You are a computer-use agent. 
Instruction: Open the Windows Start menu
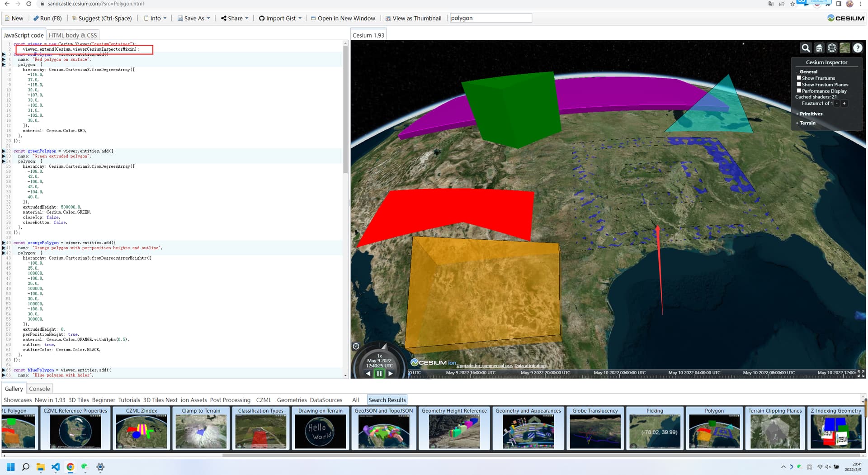10,467
